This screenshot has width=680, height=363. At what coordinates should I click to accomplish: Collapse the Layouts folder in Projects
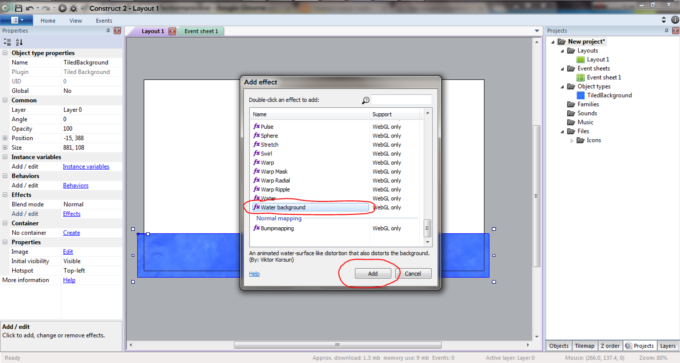562,51
